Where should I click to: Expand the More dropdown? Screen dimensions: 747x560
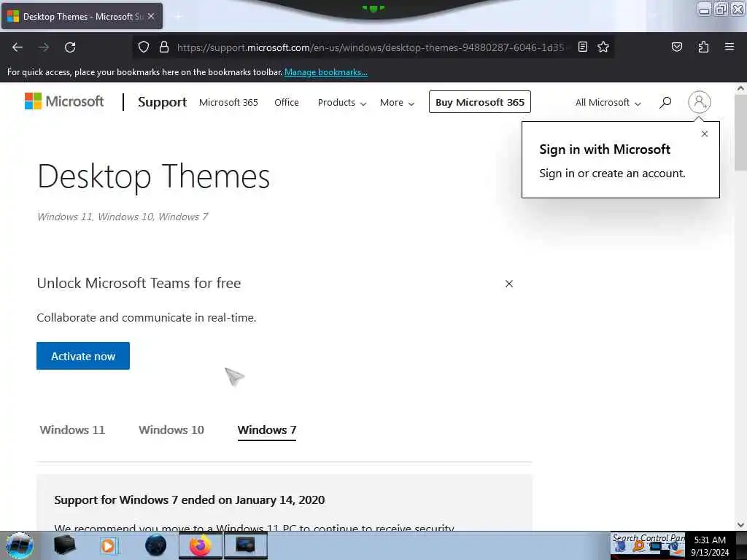(x=397, y=102)
